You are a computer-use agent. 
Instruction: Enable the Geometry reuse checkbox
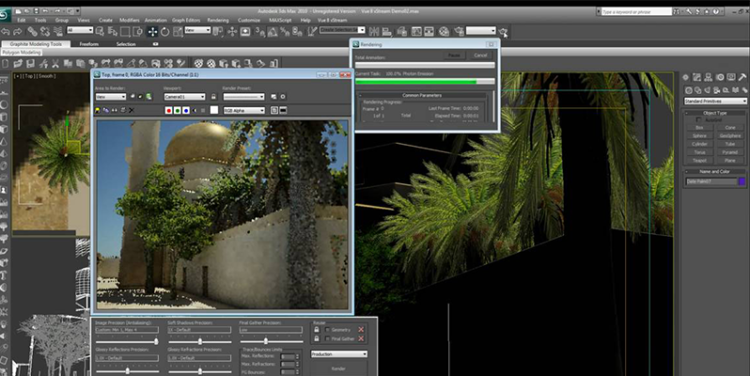(x=328, y=330)
